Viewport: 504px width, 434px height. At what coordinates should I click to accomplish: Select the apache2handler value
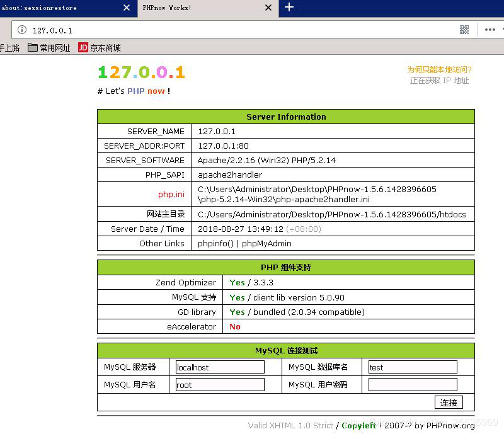point(230,174)
